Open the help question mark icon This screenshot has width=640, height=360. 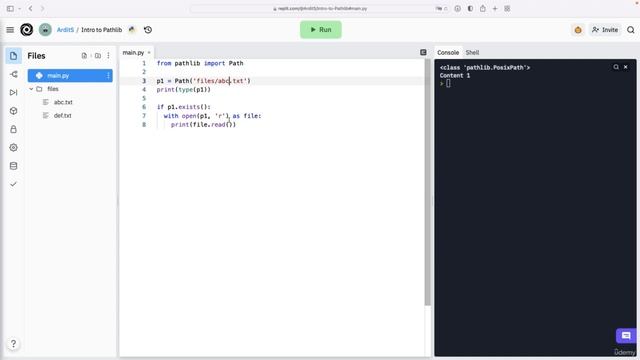click(13, 344)
